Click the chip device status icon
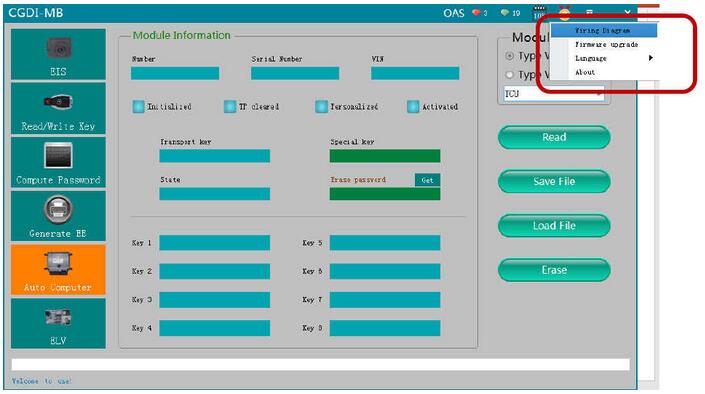 [x=539, y=13]
